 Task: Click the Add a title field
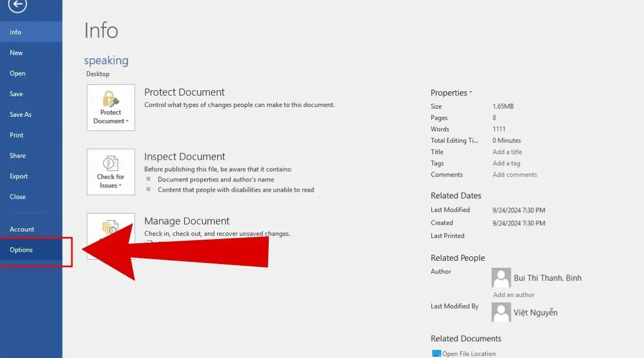pyautogui.click(x=507, y=152)
